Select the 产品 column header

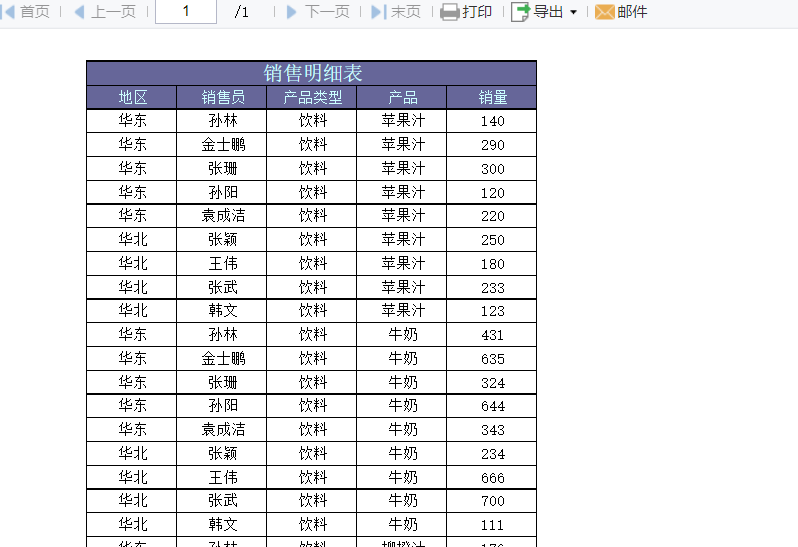403,97
